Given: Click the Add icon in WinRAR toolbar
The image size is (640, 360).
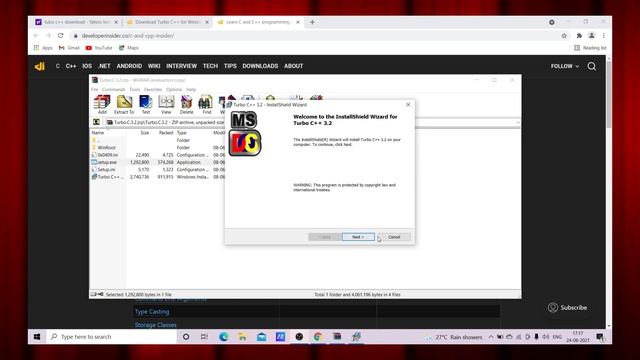Looking at the screenshot, I should [x=102, y=104].
